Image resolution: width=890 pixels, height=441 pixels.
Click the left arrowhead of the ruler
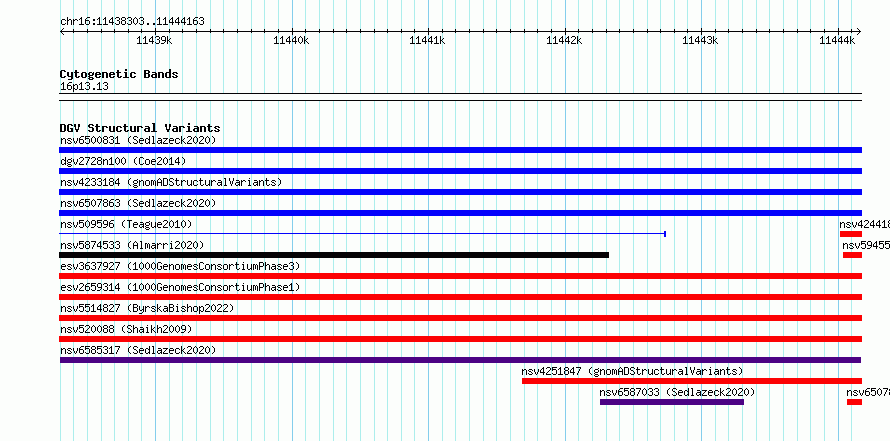(x=62, y=31)
